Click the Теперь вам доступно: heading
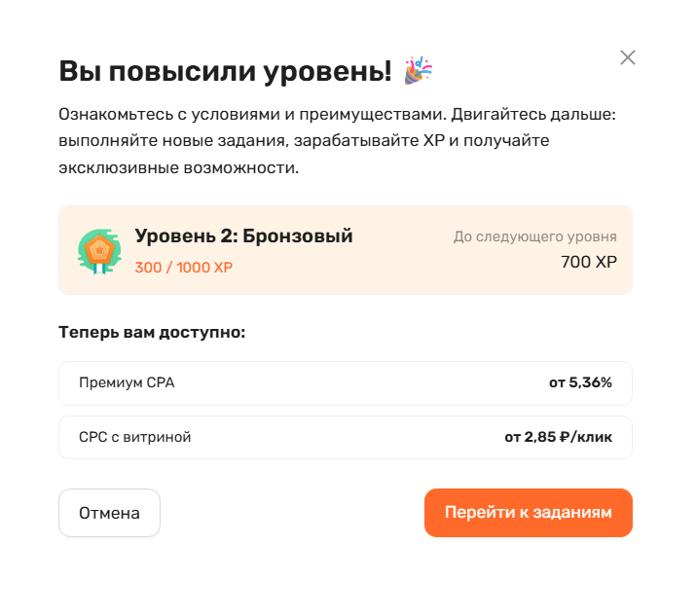This screenshot has width=696, height=616. 152,333
